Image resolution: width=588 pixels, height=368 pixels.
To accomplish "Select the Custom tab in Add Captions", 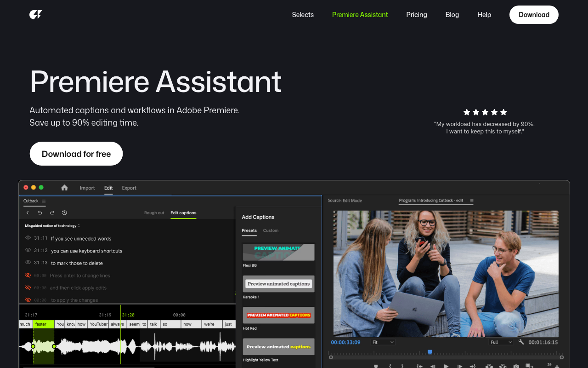I will 271,230.
